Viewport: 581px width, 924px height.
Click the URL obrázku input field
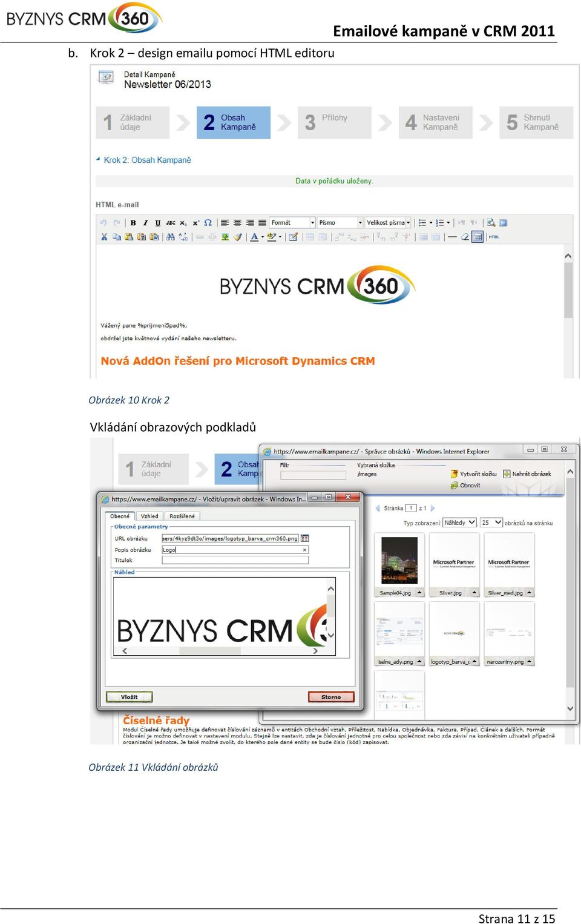(x=230, y=538)
